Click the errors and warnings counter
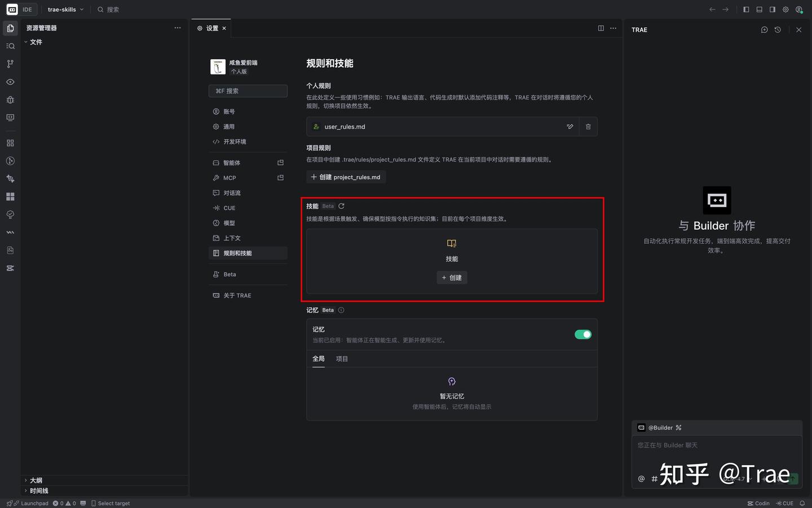 point(64,503)
